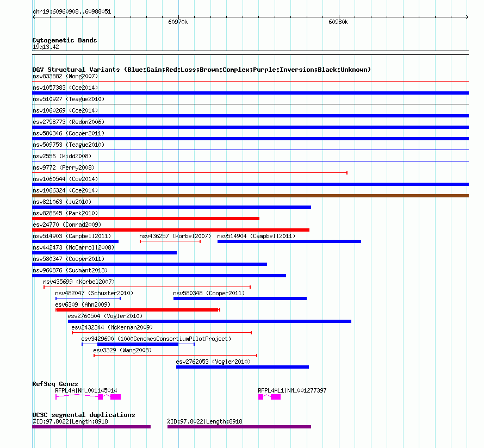Click the red esv6309 loss bar
This screenshot has width=484, height=448.
pos(138,310)
